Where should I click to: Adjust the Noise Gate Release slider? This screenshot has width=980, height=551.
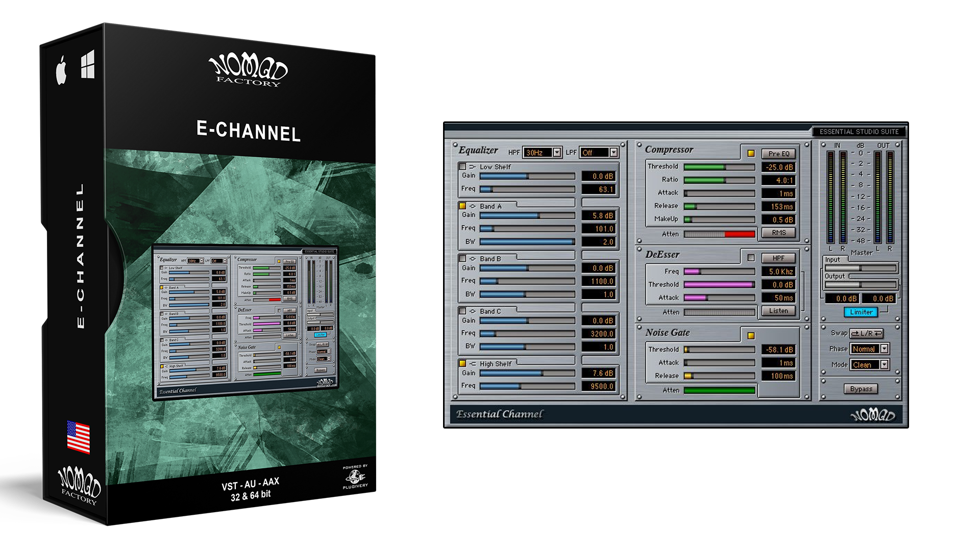[719, 376]
